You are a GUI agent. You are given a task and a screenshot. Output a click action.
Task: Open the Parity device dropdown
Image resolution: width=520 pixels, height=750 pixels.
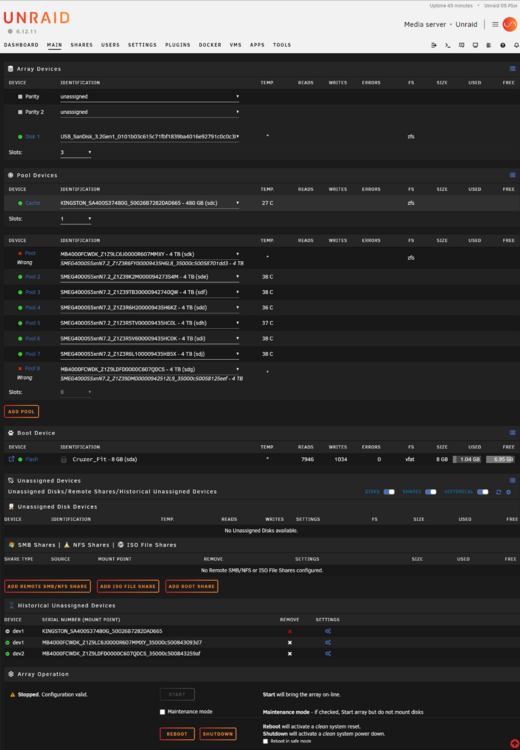149,97
